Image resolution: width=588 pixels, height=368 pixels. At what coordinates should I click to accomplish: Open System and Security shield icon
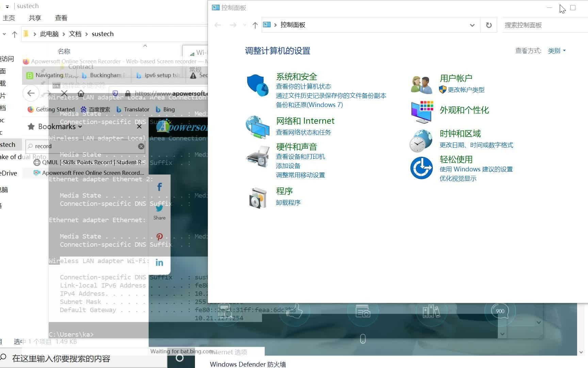(257, 85)
